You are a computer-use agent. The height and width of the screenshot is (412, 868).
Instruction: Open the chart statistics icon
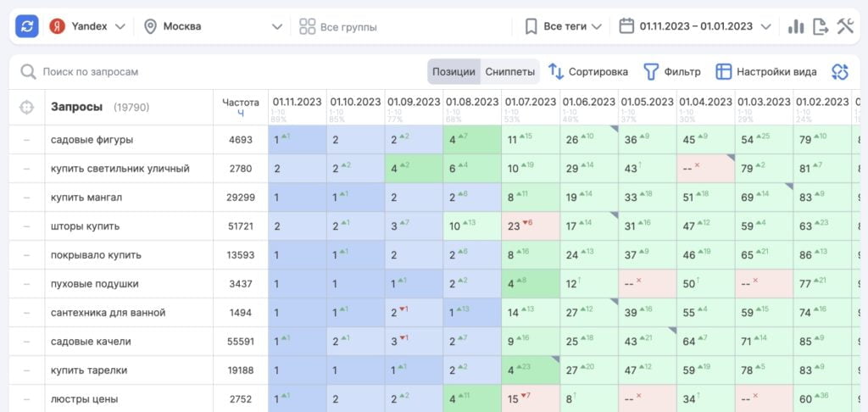(795, 26)
